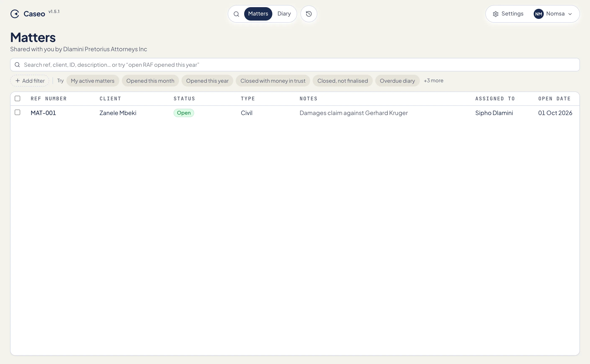This screenshot has width=590, height=364.
Task: Sort by ASSIGNED TO column header
Action: pos(495,98)
